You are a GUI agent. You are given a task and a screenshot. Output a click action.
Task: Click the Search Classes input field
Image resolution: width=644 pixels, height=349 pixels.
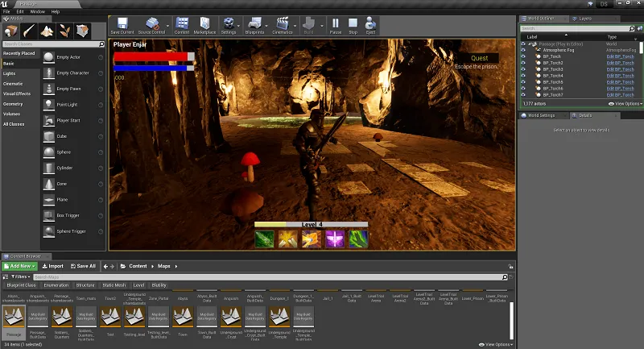tap(53, 44)
